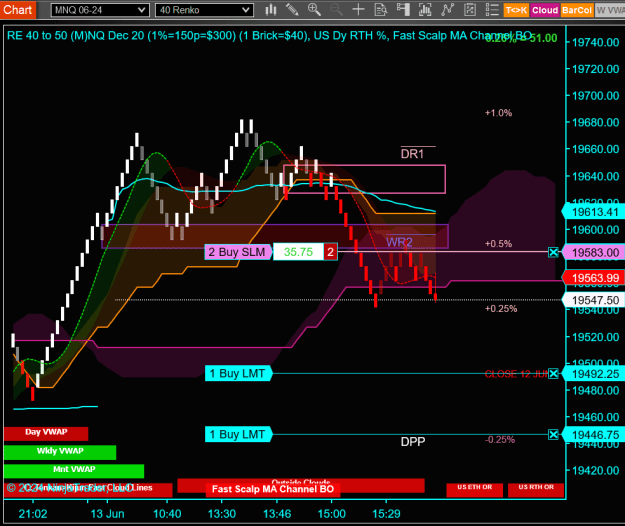Click the white 19547.50 price marker
Screen dimensions: 625x526
(x=594, y=300)
